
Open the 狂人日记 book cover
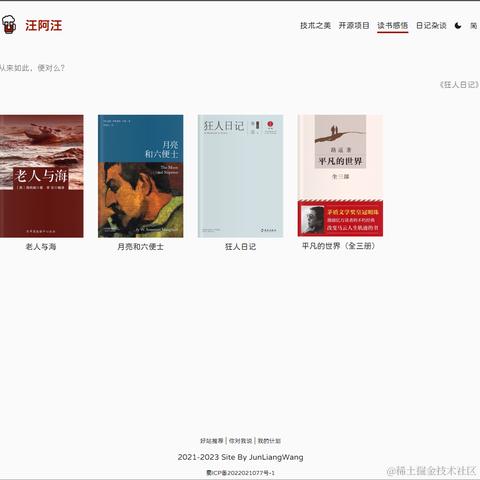240,176
